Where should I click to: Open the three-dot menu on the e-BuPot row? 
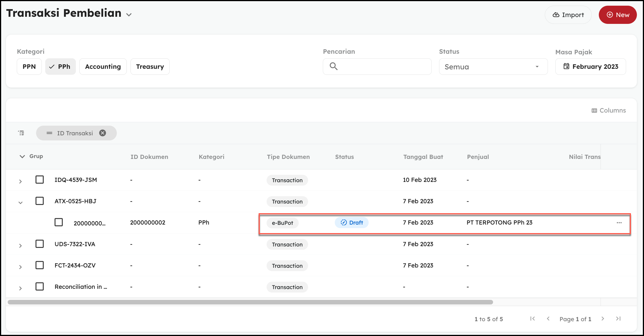(619, 223)
